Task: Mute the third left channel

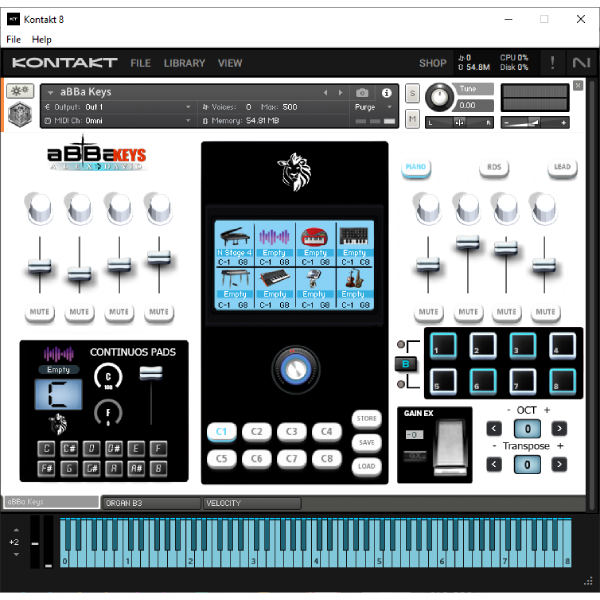Action: pos(119,312)
